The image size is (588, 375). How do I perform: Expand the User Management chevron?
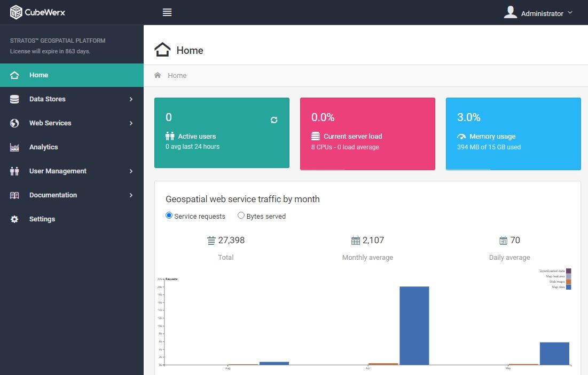click(131, 171)
